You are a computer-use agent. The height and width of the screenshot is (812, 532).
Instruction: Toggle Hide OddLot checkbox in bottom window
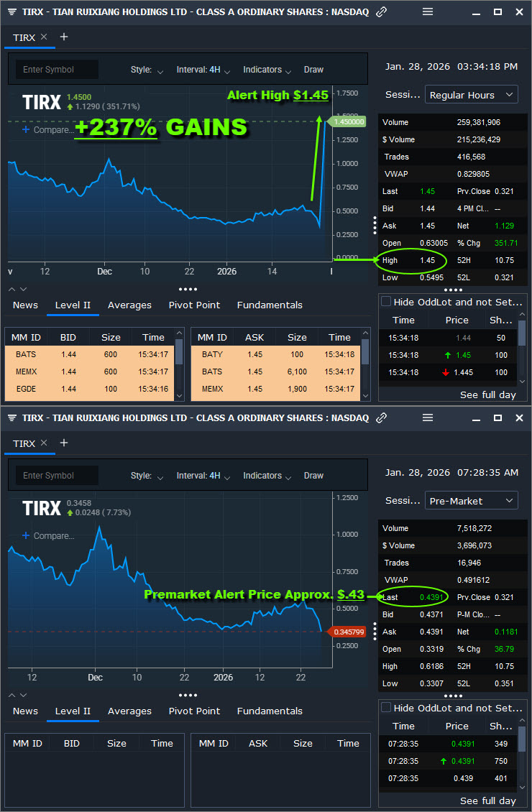coord(386,707)
